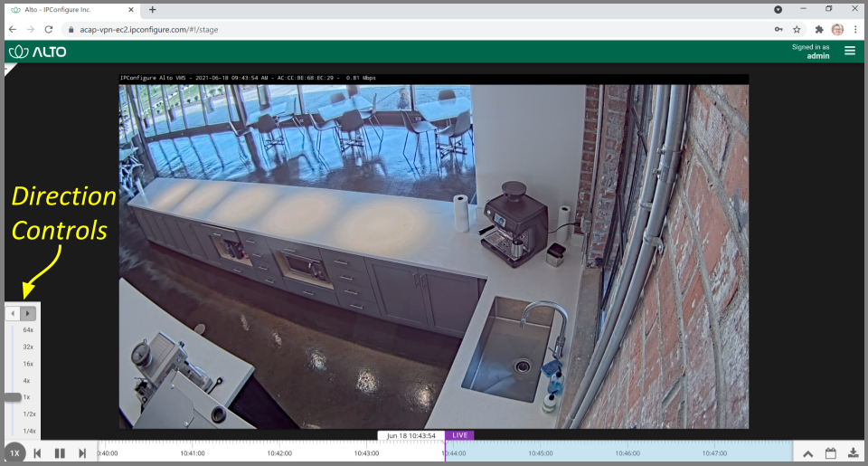Image resolution: width=868 pixels, height=466 pixels.
Task: Go forward in browser
Action: coord(31,29)
